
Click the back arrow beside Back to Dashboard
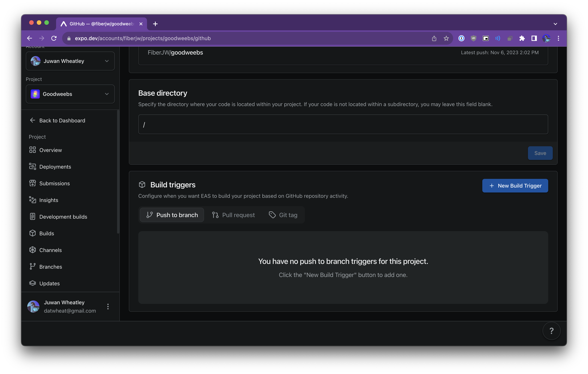tap(32, 120)
